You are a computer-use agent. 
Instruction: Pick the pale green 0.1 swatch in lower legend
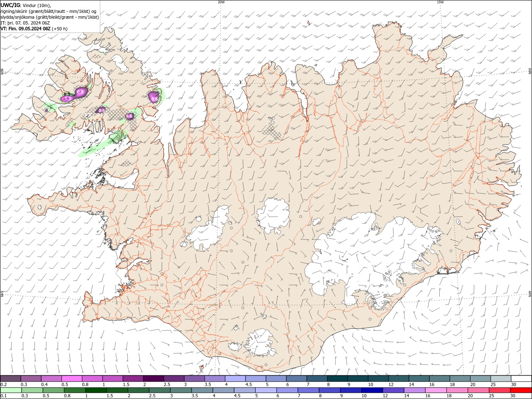coord(11,390)
